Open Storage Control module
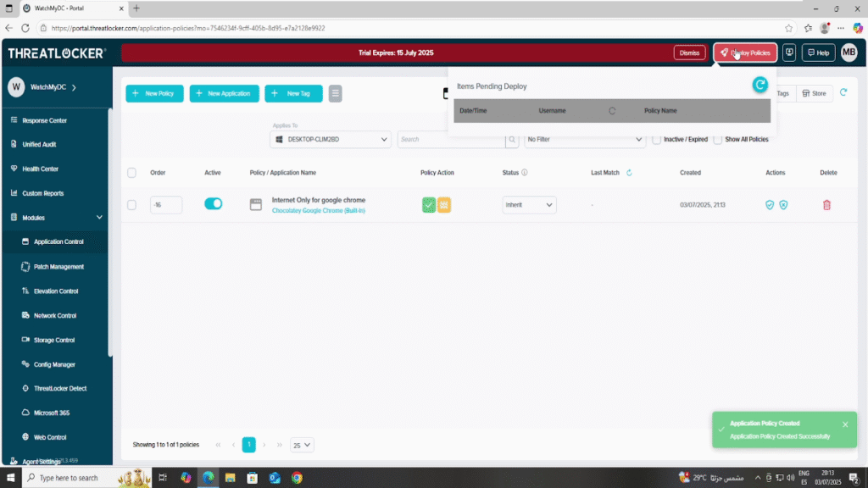868x488 pixels. [x=55, y=340]
